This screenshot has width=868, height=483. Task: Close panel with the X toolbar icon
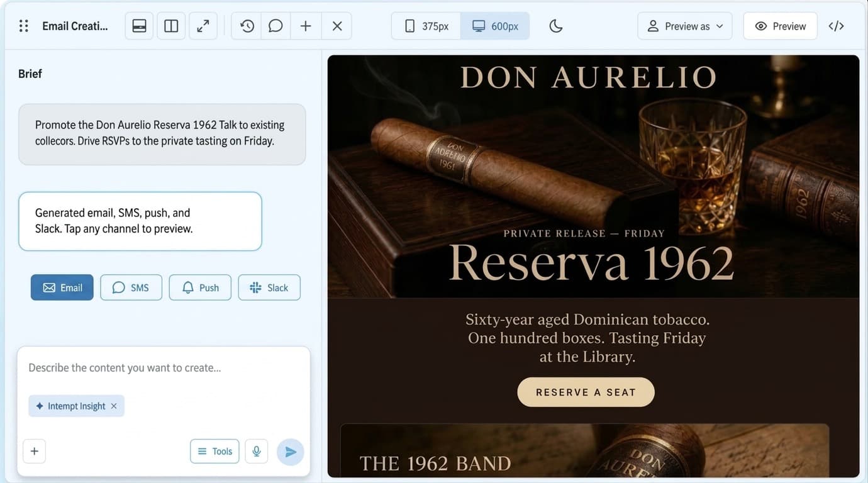click(337, 26)
